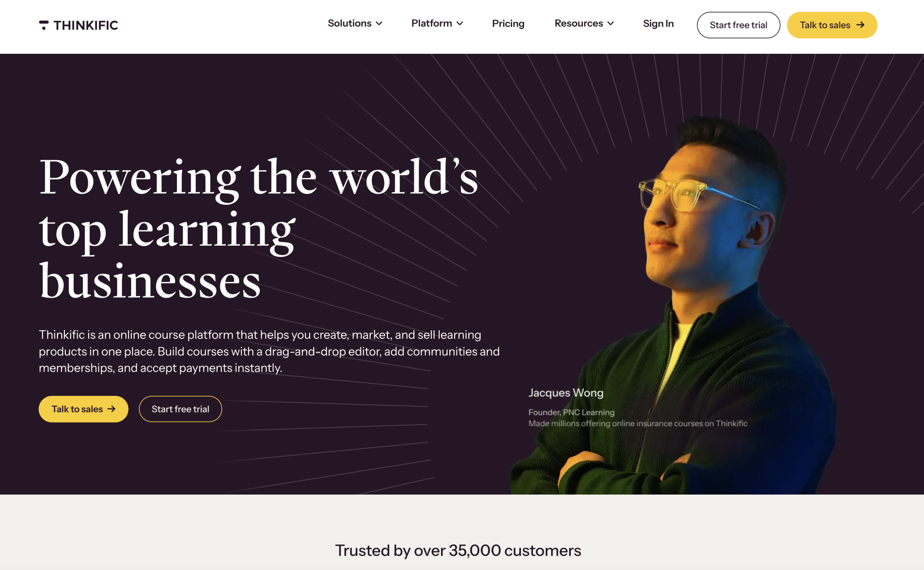This screenshot has height=570, width=924.
Task: Click the THINKIFIC wordmark text
Action: pyautogui.click(x=86, y=25)
